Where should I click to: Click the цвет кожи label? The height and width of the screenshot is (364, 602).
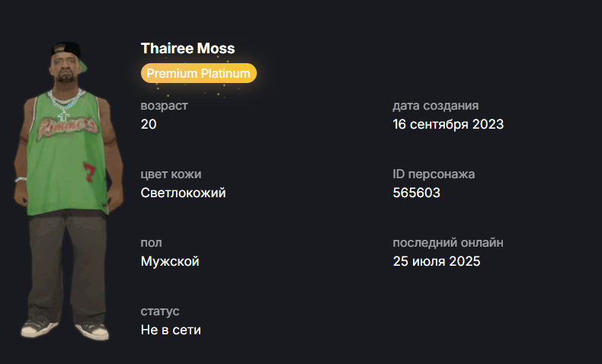click(171, 174)
